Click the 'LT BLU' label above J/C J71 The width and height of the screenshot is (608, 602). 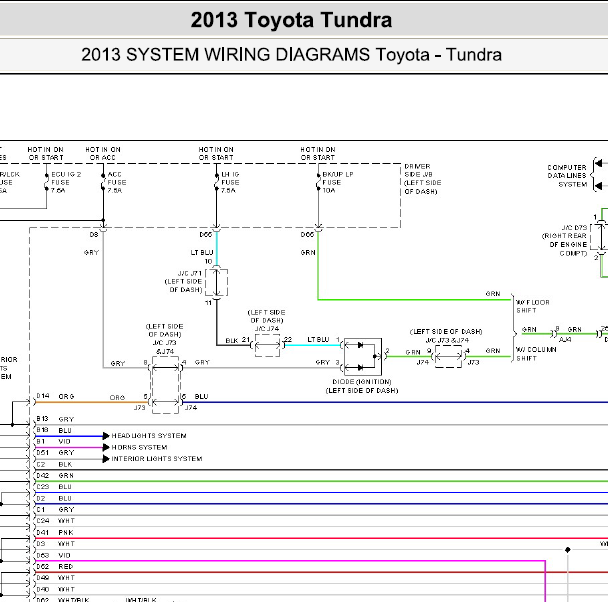point(202,253)
